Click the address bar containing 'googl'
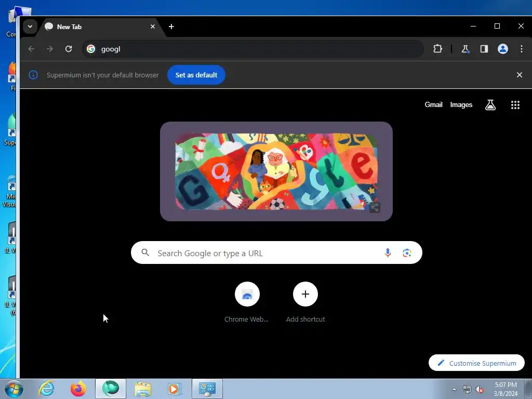This screenshot has width=532, height=399. [x=253, y=49]
